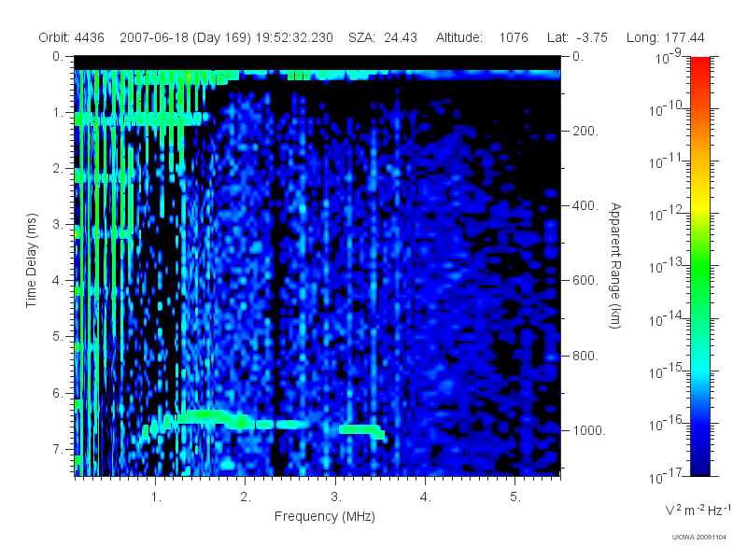Click the green echo trace near 3.3 MHz
This screenshot has width=747, height=560.
pos(361,430)
